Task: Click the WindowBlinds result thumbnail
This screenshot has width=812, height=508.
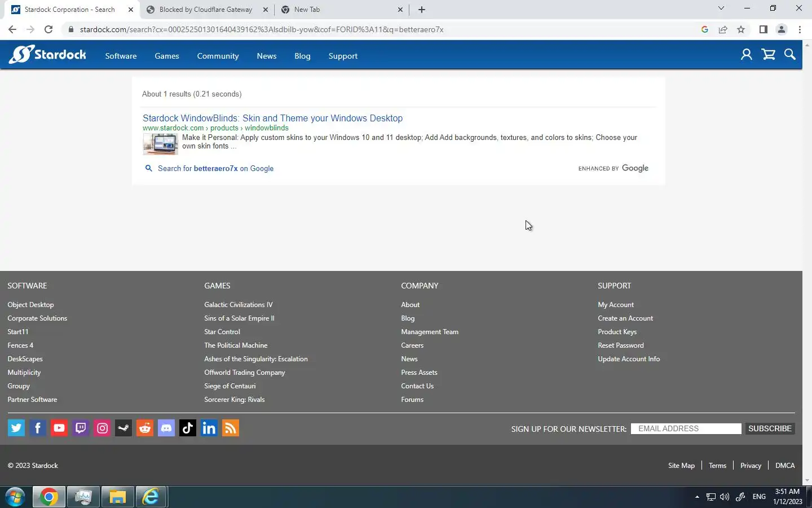Action: (160, 144)
